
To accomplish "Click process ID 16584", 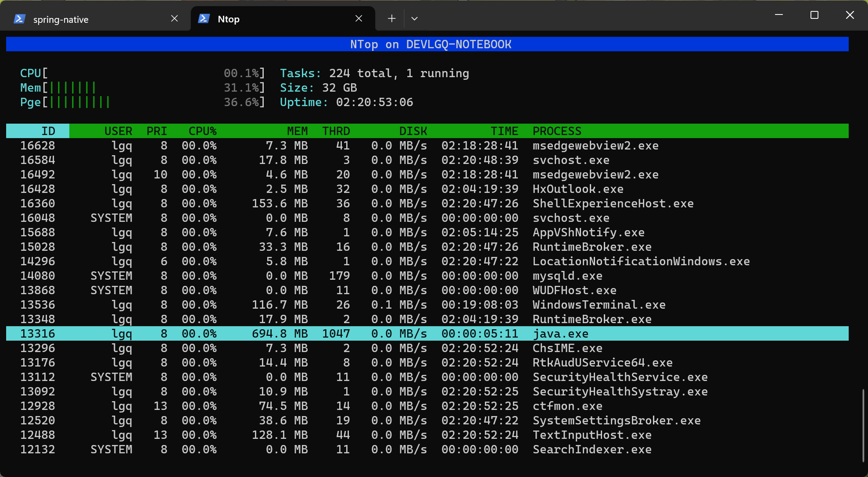I will tap(38, 160).
